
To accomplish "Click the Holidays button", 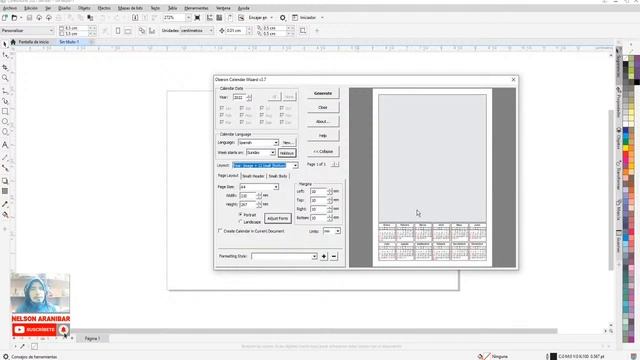I will 287,153.
